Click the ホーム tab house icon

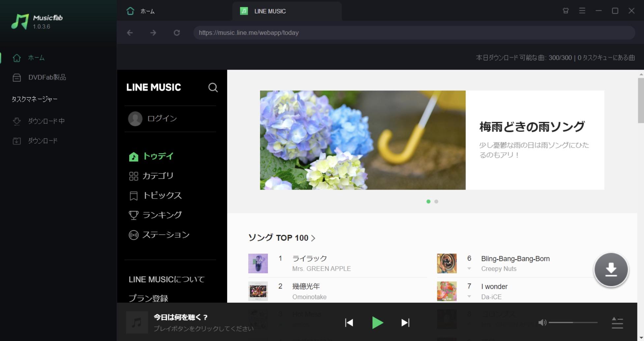pos(130,11)
